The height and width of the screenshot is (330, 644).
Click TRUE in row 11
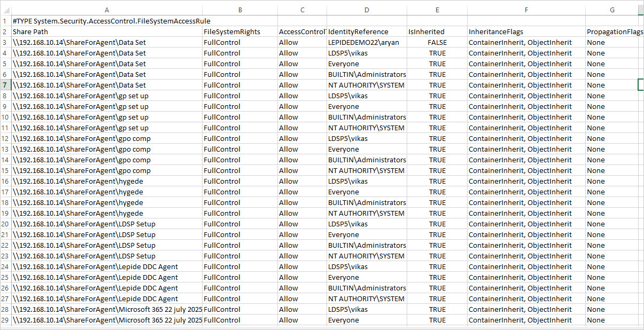coord(437,128)
